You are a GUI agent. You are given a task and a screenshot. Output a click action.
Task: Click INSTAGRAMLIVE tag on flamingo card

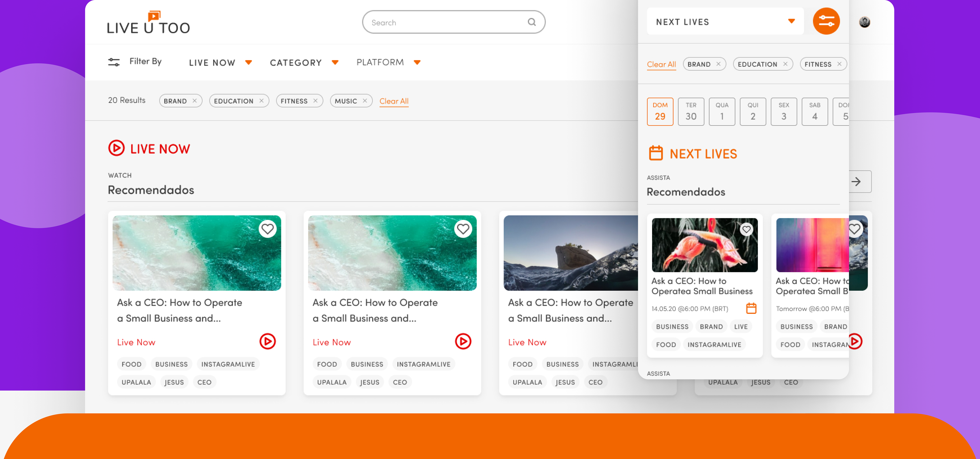tap(714, 344)
